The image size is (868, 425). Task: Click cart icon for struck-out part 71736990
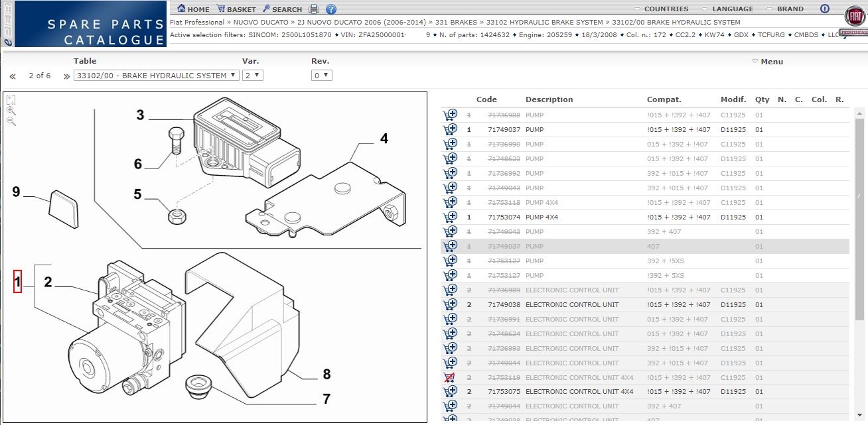[451, 143]
